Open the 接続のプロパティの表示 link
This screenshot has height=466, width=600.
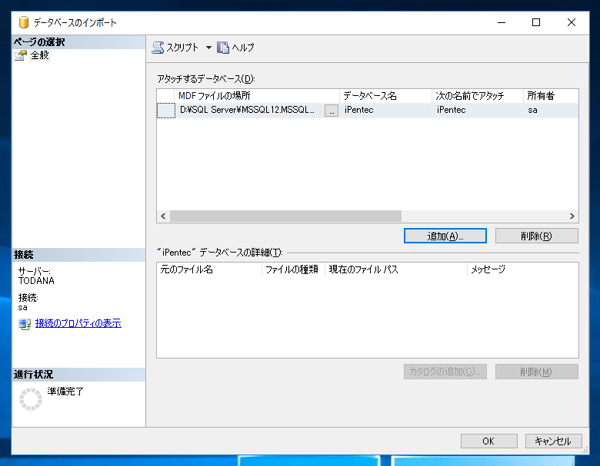pyautogui.click(x=78, y=323)
